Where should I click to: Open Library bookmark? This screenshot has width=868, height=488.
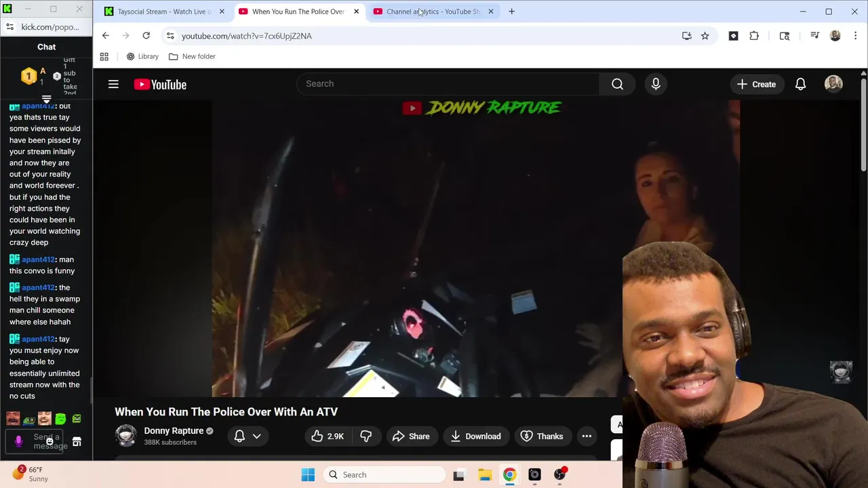(x=142, y=57)
